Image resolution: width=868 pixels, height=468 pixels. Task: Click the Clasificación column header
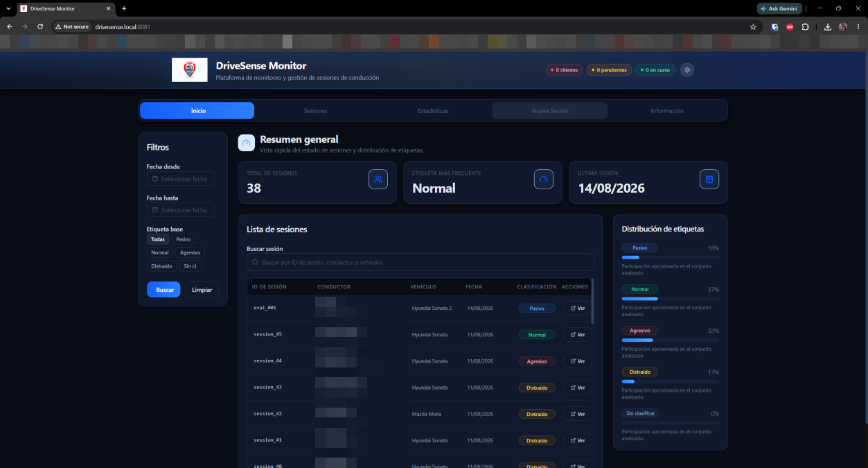(536, 286)
